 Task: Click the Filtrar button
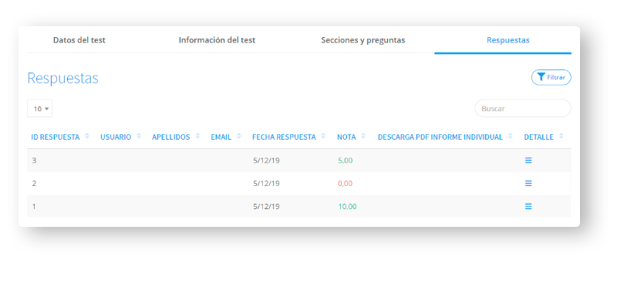(551, 77)
